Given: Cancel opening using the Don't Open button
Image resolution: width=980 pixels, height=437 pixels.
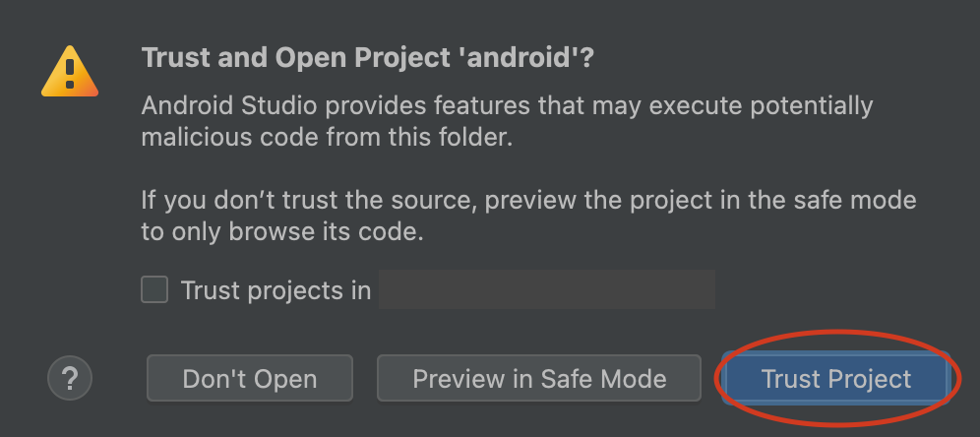Looking at the screenshot, I should click(x=250, y=379).
